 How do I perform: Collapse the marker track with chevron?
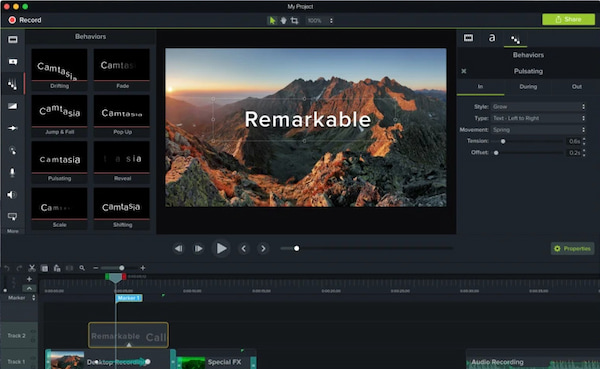pos(29,288)
